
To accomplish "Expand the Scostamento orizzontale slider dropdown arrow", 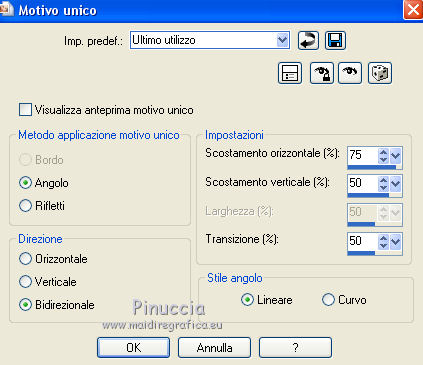I will tap(395, 155).
